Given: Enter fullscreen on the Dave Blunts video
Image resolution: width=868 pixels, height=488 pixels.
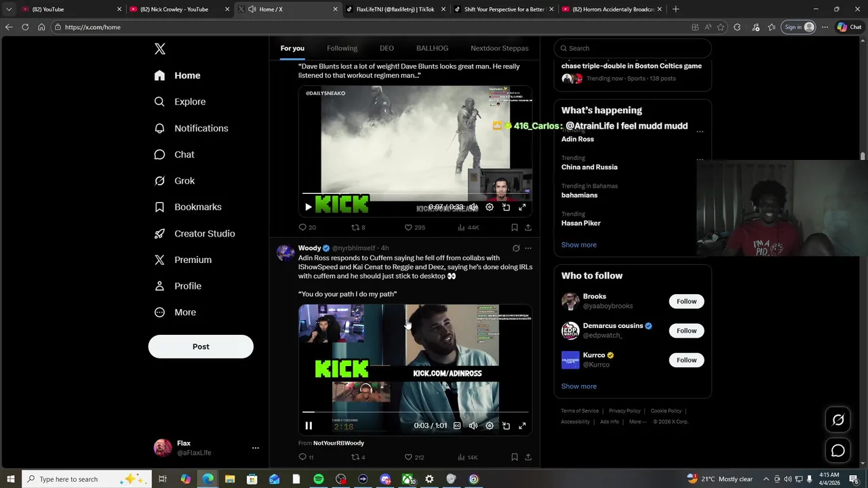Looking at the screenshot, I should pos(522,207).
